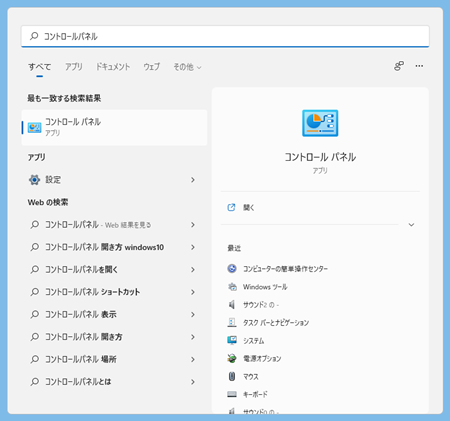450x421 pixels.
Task: Expand more actions chevron in preview pane
Action: pyautogui.click(x=411, y=225)
